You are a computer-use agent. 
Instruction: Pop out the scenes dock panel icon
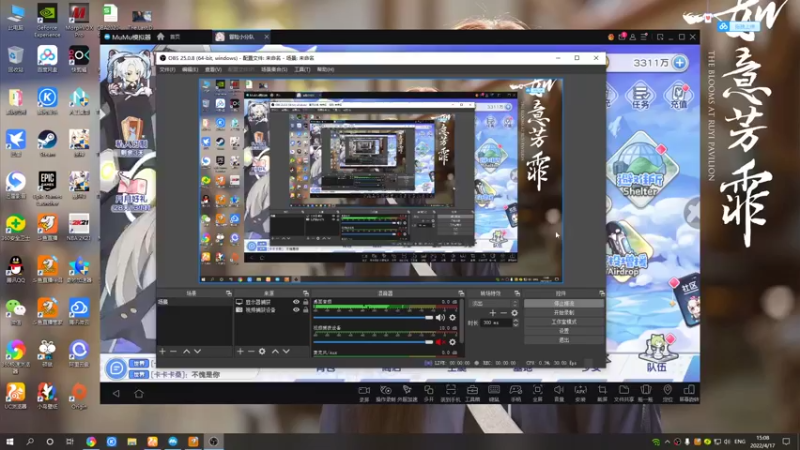pos(229,293)
